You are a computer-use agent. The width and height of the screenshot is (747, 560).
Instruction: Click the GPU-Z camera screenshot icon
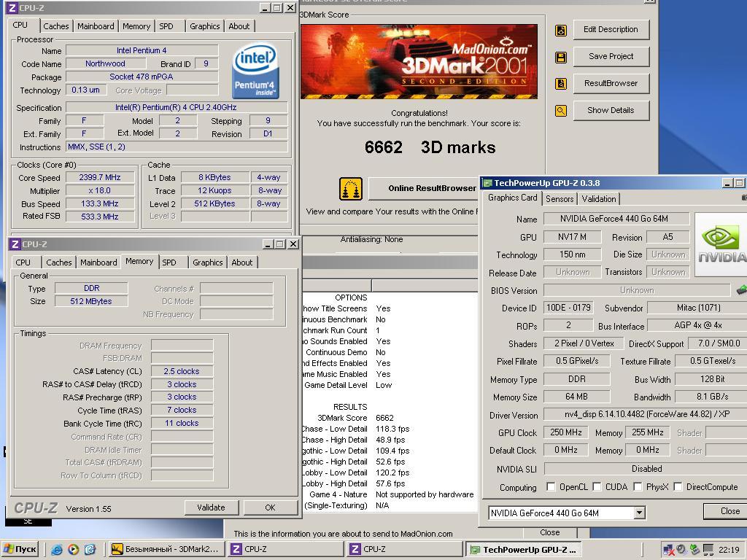744,197
